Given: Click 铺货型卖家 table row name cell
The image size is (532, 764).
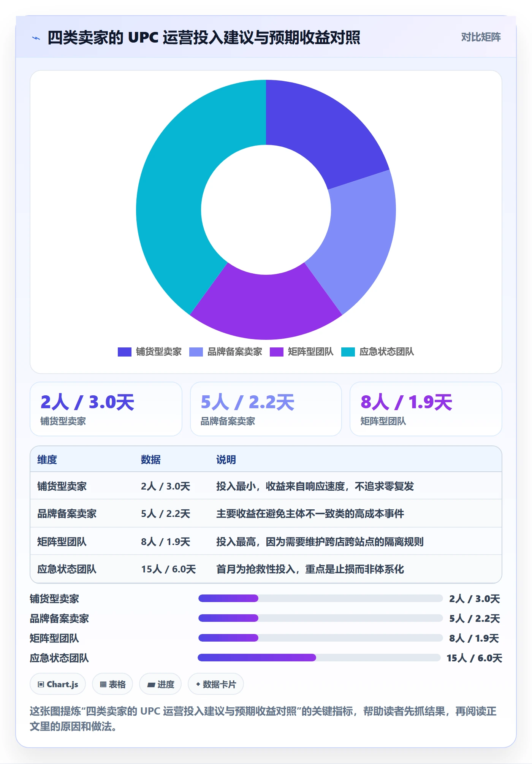Looking at the screenshot, I should (x=62, y=486).
